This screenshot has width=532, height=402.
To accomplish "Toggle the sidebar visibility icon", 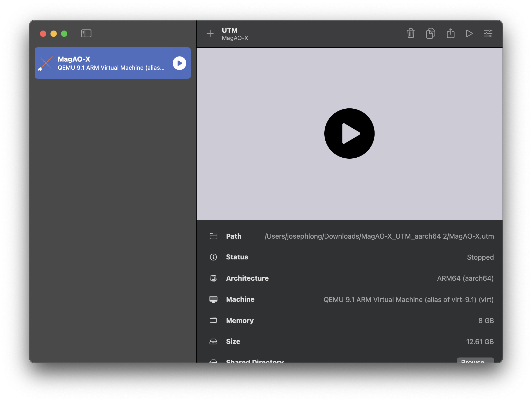I will coord(86,33).
